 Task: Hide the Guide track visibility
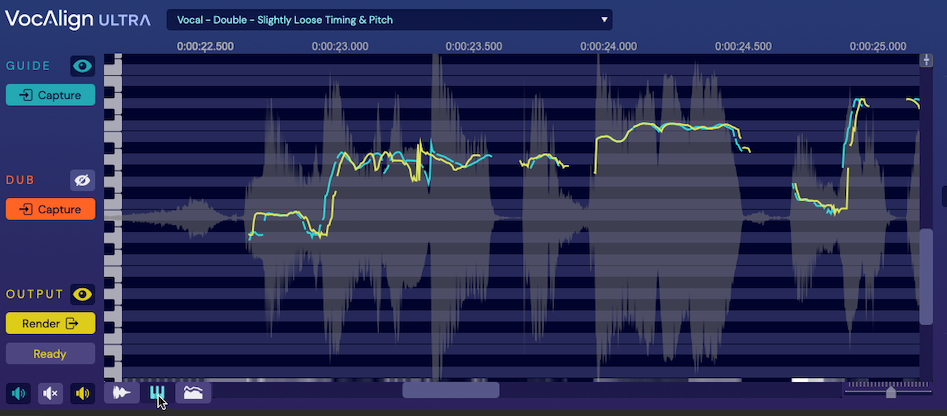(82, 66)
